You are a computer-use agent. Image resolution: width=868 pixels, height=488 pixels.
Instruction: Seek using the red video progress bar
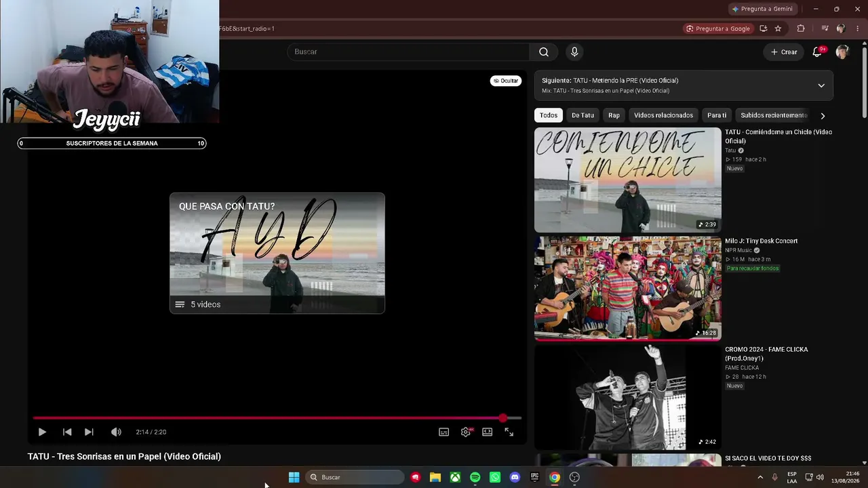point(277,418)
